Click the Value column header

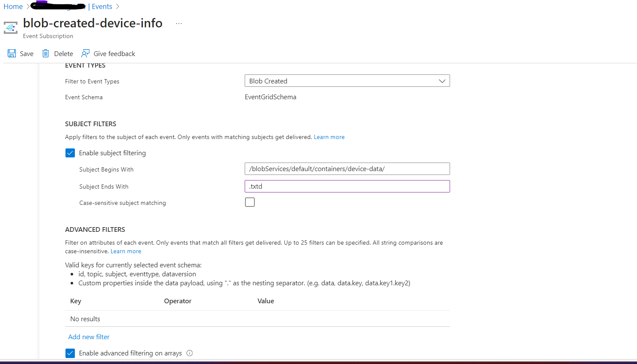(266, 301)
